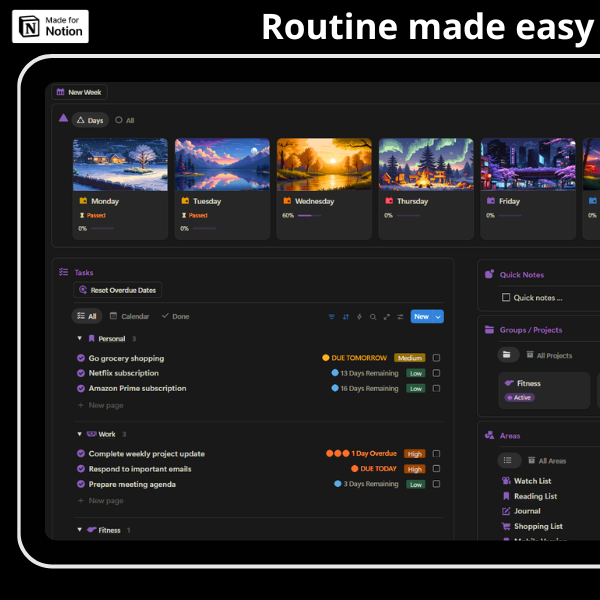The height and width of the screenshot is (600, 600).
Task: Click the Journal pencil icon
Action: click(506, 511)
